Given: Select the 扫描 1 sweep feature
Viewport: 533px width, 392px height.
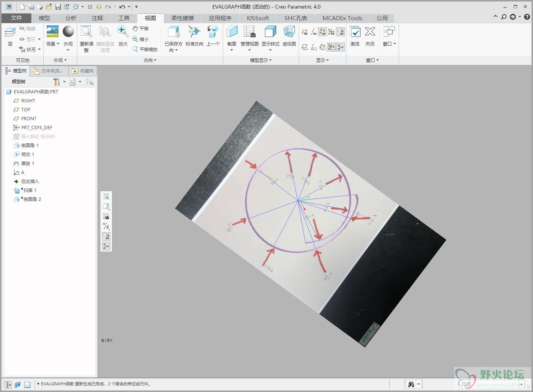Looking at the screenshot, I should (x=29, y=190).
